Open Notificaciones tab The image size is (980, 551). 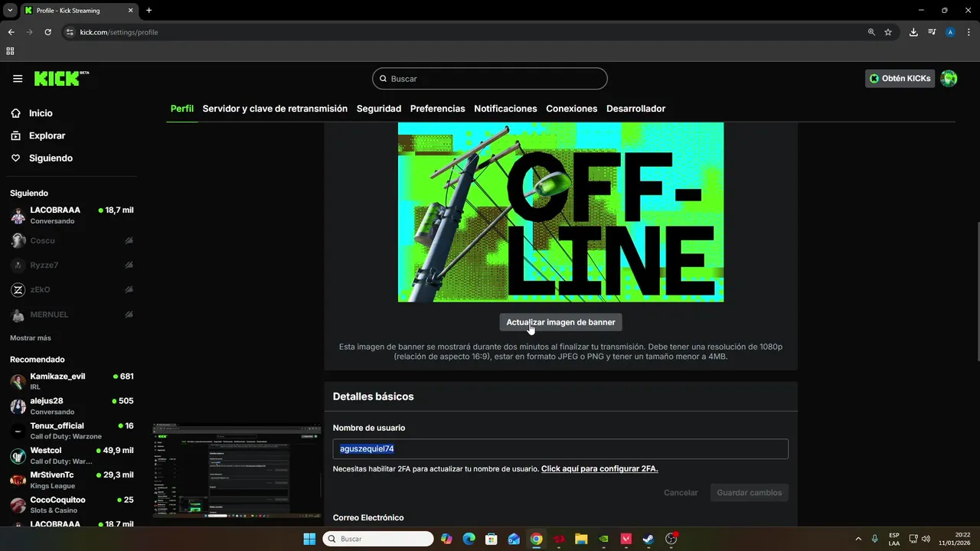pyautogui.click(x=505, y=109)
